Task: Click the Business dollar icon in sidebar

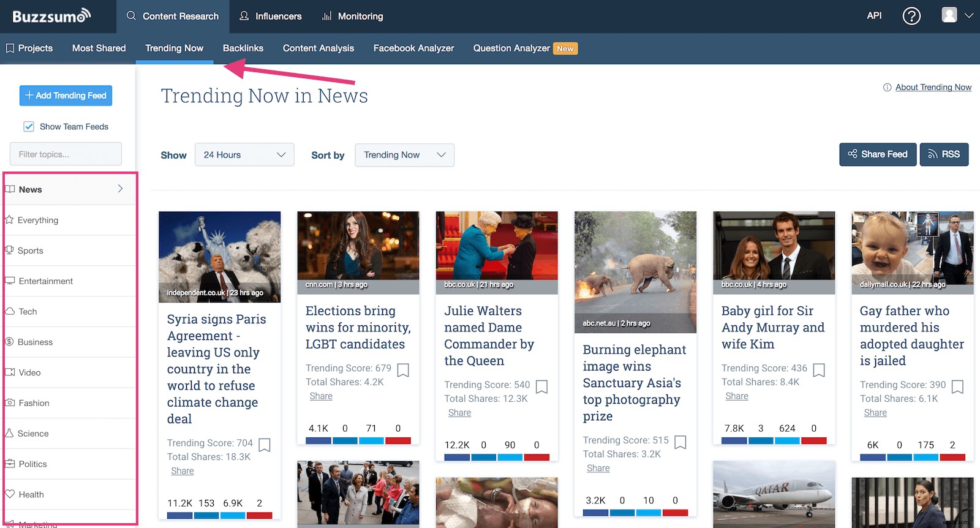Action: [x=9, y=342]
